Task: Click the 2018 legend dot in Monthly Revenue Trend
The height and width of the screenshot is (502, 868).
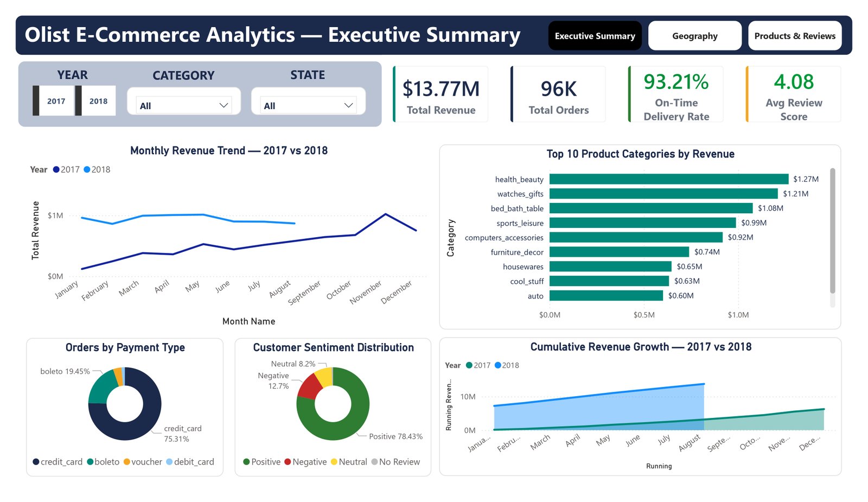Action: click(x=87, y=170)
